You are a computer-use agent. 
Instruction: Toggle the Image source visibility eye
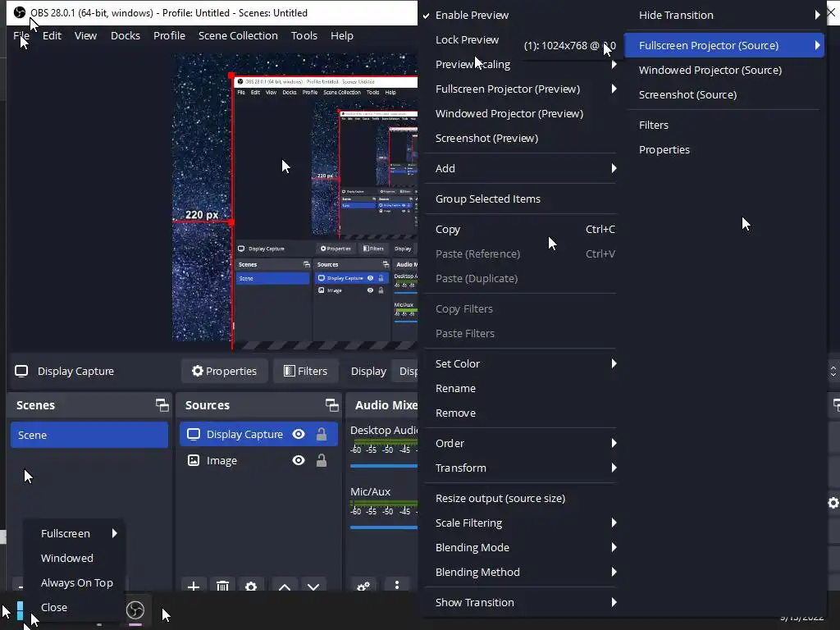point(299,460)
